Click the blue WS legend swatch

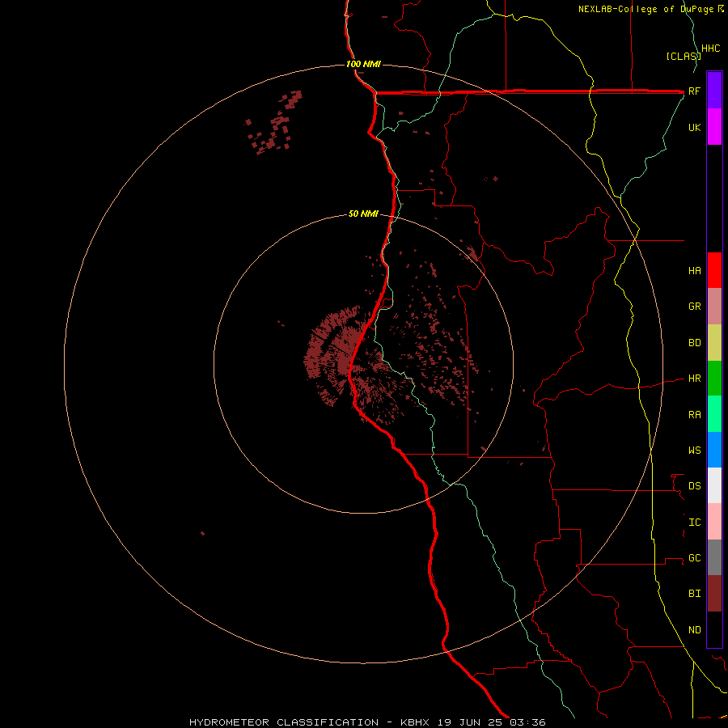(x=714, y=450)
